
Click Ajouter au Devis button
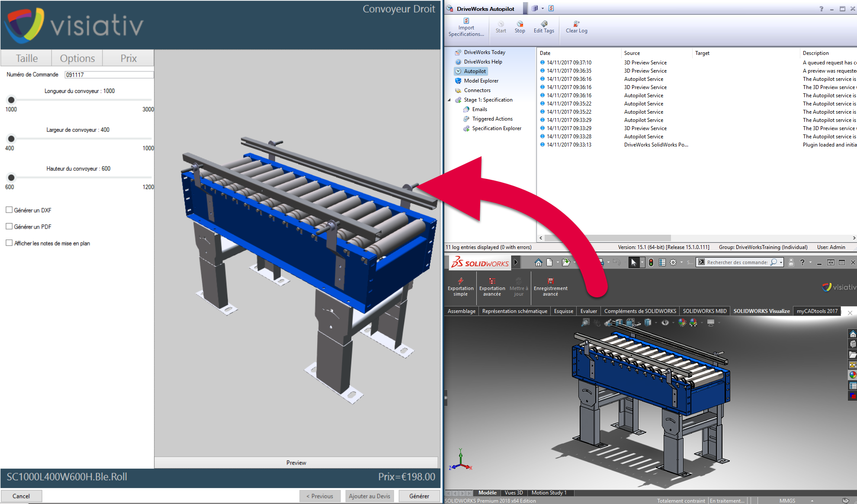pos(369,496)
